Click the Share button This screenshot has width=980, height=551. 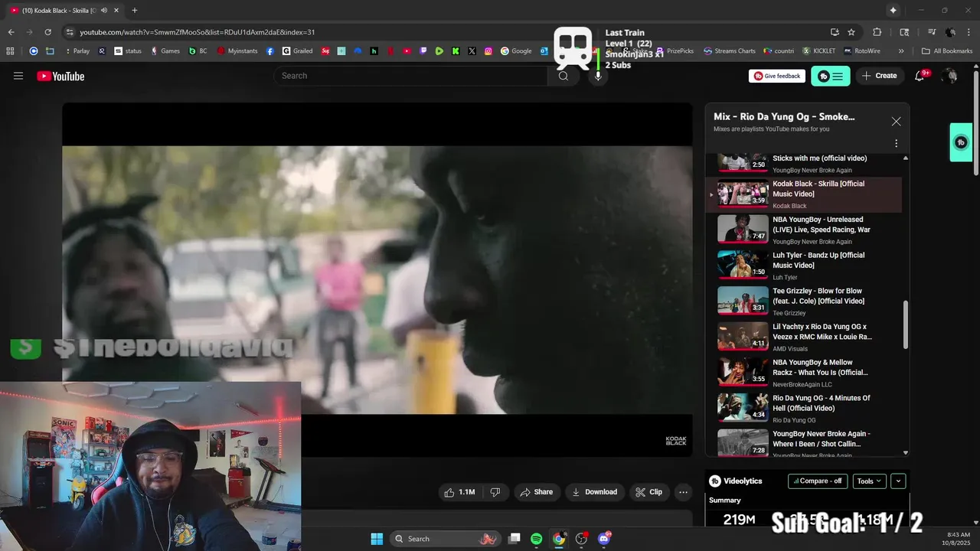536,492
